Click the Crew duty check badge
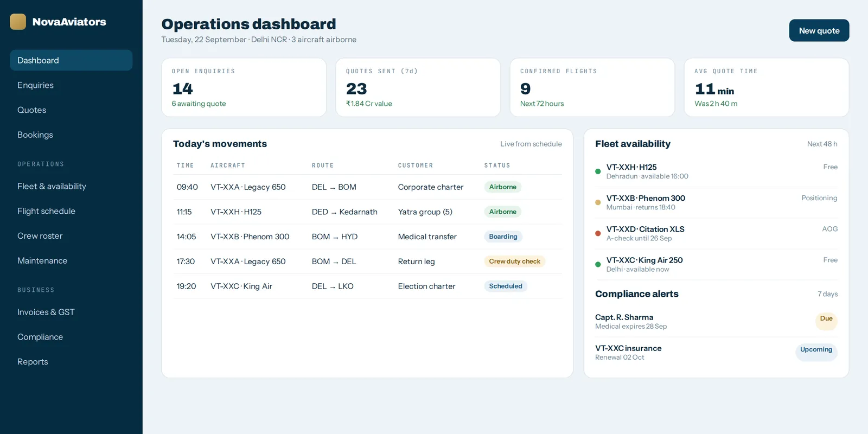868x434 pixels. (x=515, y=261)
